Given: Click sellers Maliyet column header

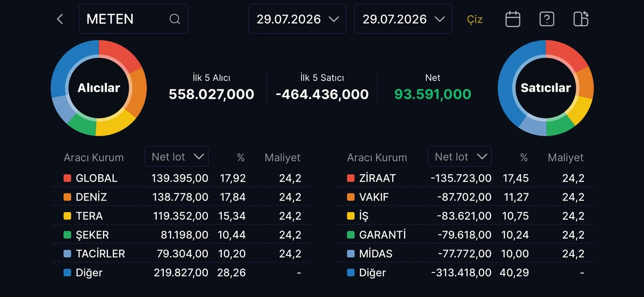Looking at the screenshot, I should click(x=566, y=158).
